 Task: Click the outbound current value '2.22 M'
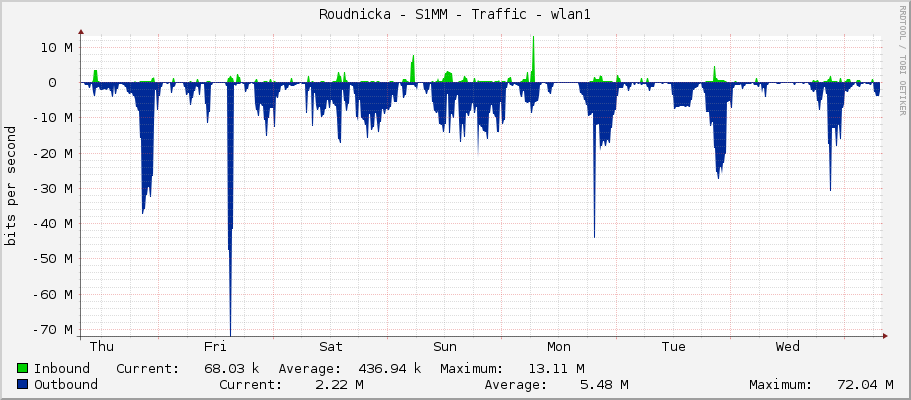pos(340,384)
